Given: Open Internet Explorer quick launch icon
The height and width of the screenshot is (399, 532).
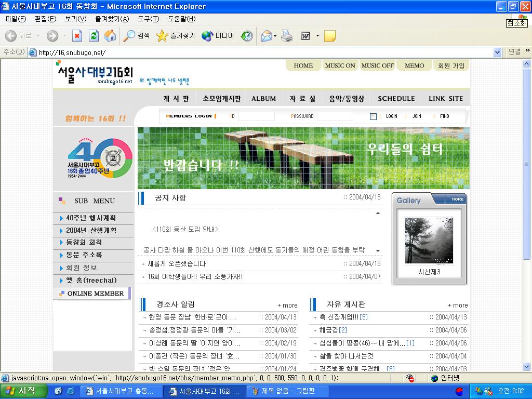Looking at the screenshot, I should tap(71, 391).
